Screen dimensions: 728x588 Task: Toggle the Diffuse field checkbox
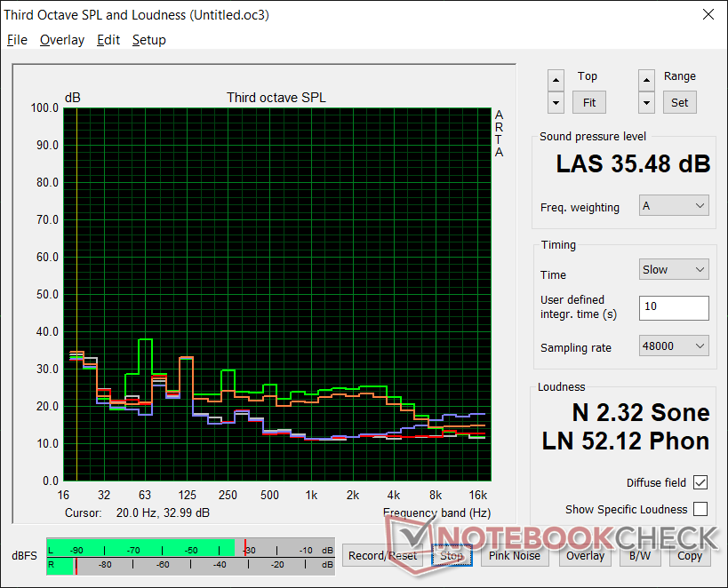(x=700, y=482)
